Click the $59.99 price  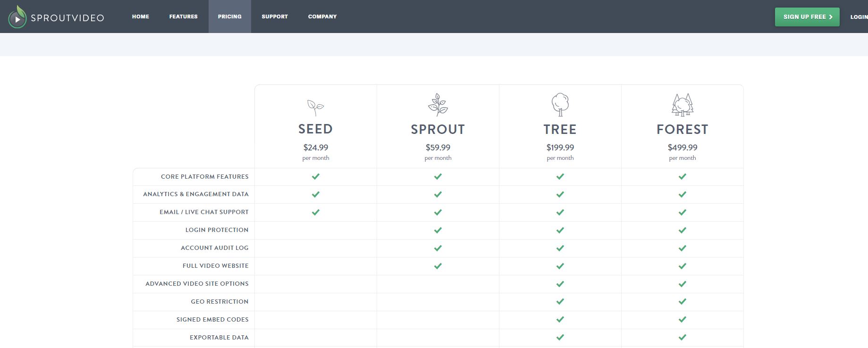(438, 148)
